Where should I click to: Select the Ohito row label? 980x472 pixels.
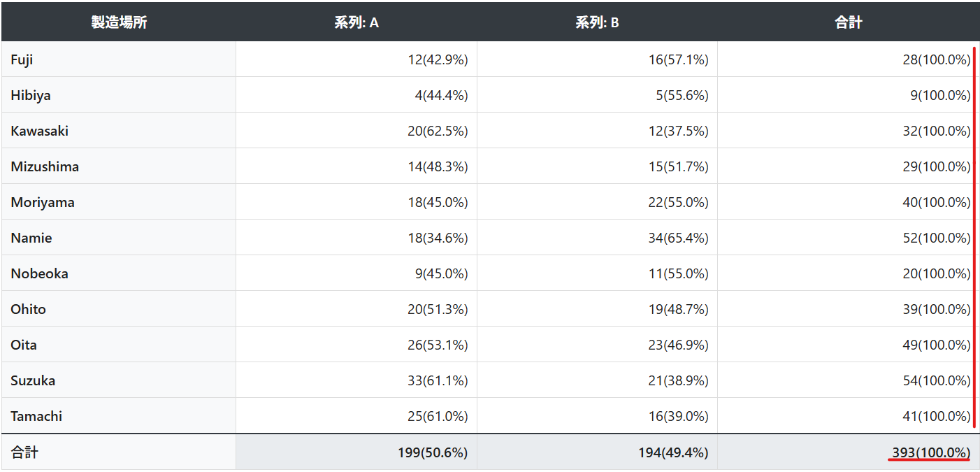[x=29, y=309]
